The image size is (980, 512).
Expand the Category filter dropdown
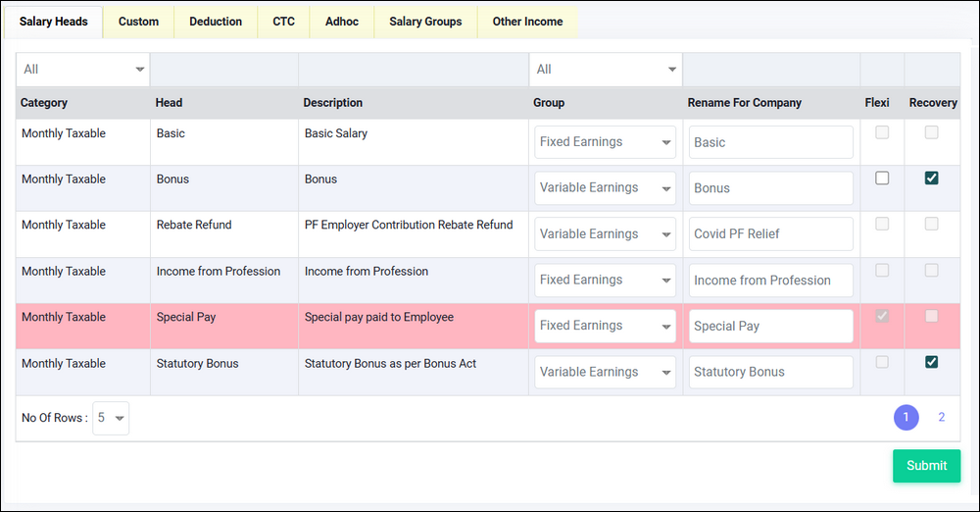coord(83,70)
